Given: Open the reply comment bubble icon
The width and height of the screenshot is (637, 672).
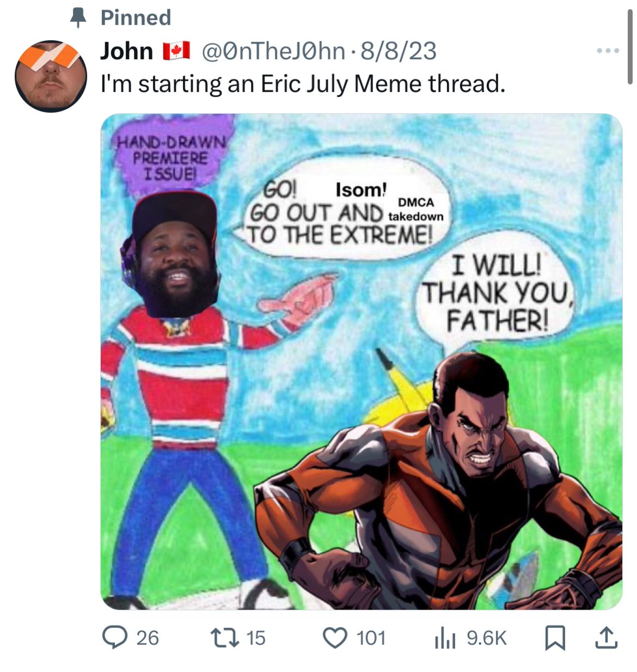Looking at the screenshot, I should (115, 638).
